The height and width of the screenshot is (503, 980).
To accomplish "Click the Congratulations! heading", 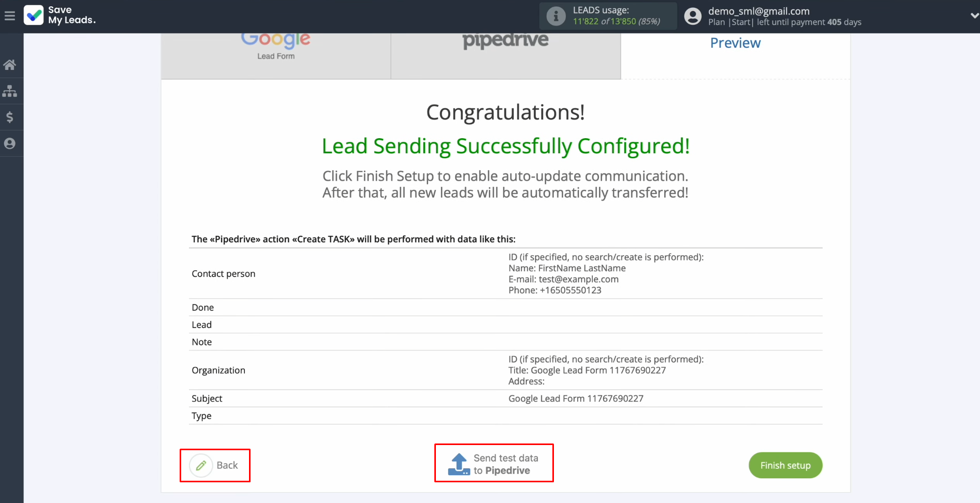I will point(506,112).
